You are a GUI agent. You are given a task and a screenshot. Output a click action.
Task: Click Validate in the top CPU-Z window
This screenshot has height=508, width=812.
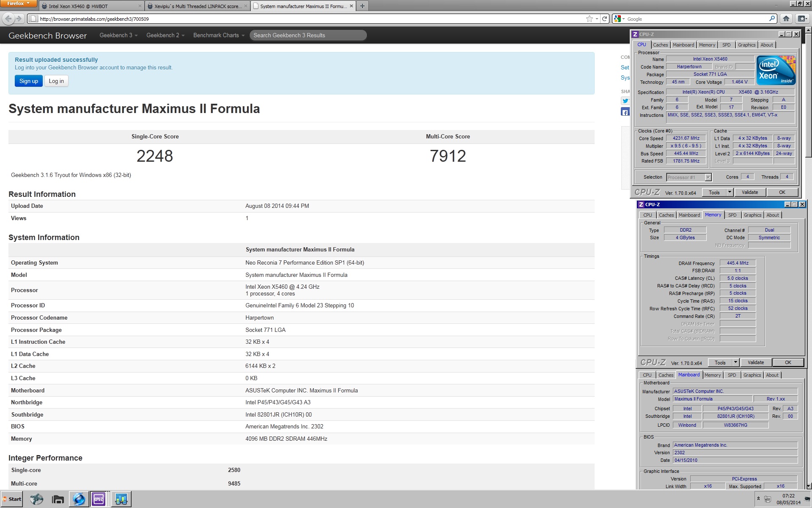[x=750, y=192]
